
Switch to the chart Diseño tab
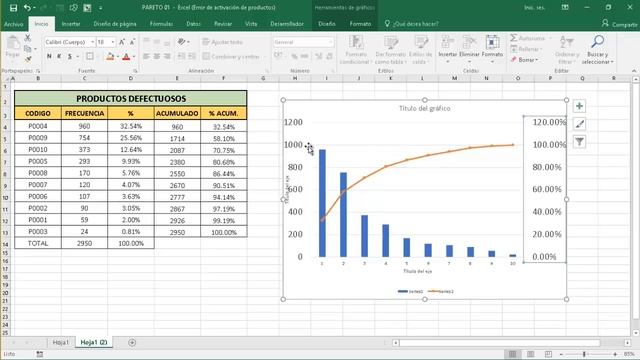tap(327, 24)
